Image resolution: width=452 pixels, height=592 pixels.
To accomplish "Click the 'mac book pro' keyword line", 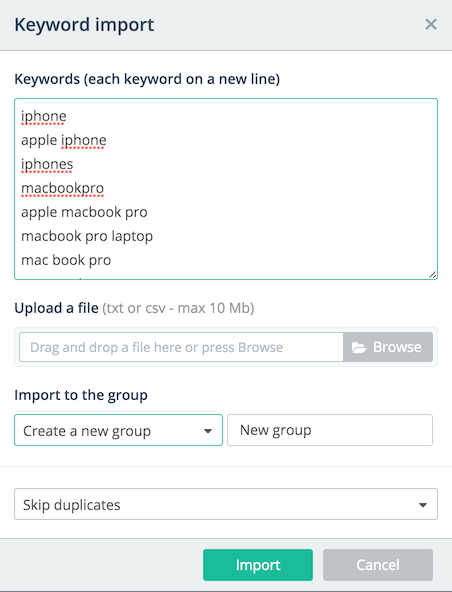I will point(66,260).
